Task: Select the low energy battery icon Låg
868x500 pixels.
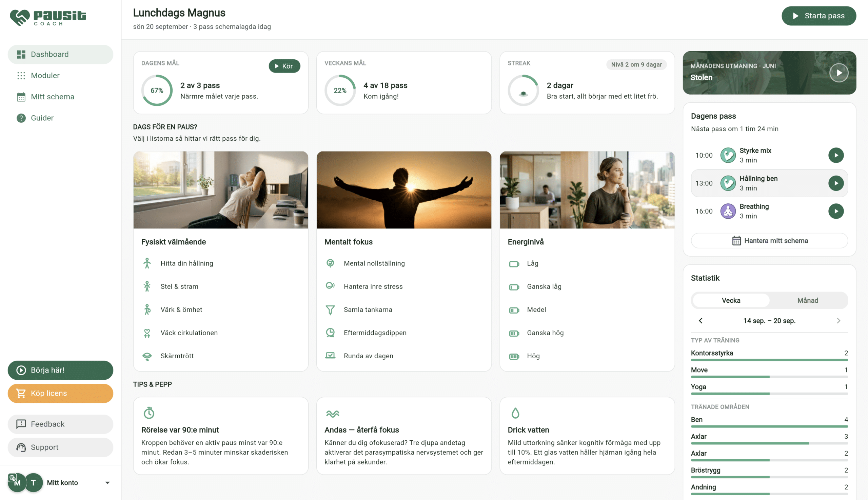Action: 514,264
